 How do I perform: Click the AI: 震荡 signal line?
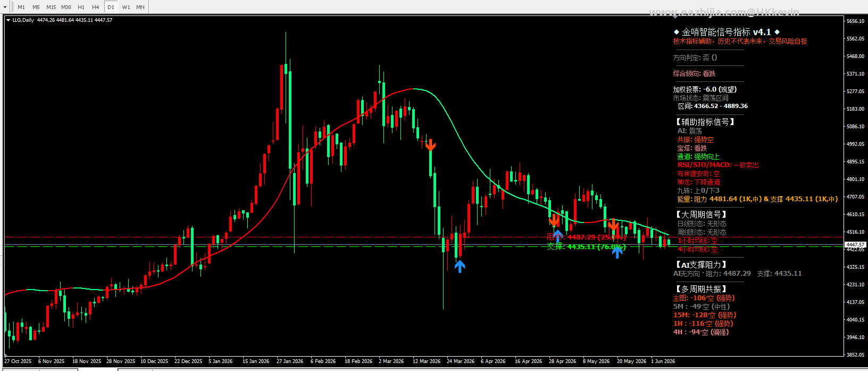pos(689,131)
